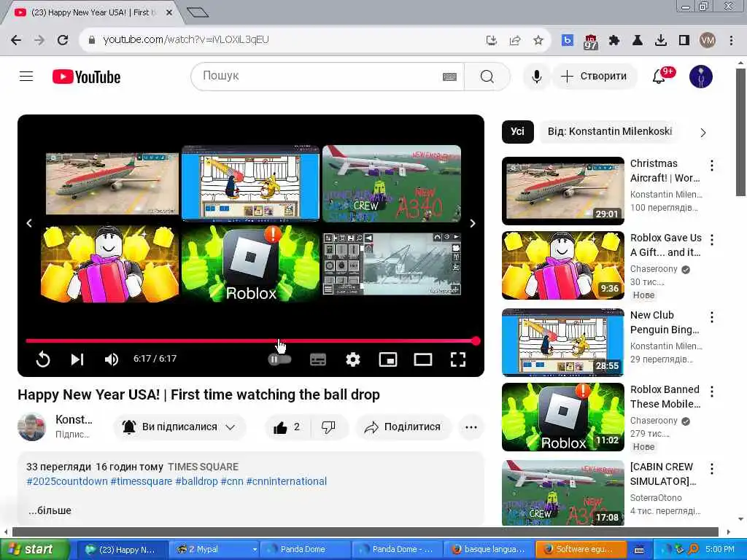747x560 pixels.
Task: Open the YouTube hamburger guide menu
Action: click(x=26, y=76)
